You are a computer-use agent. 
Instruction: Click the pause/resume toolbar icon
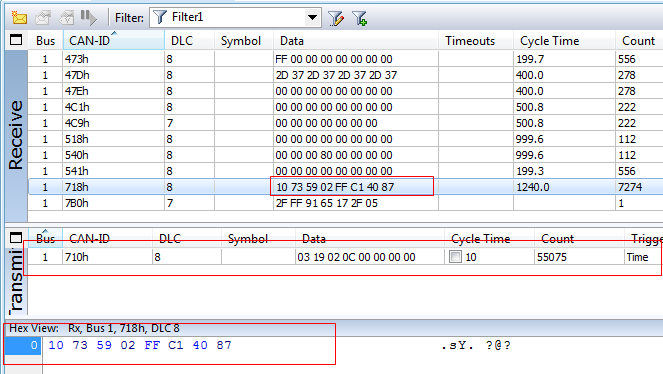click(x=89, y=18)
